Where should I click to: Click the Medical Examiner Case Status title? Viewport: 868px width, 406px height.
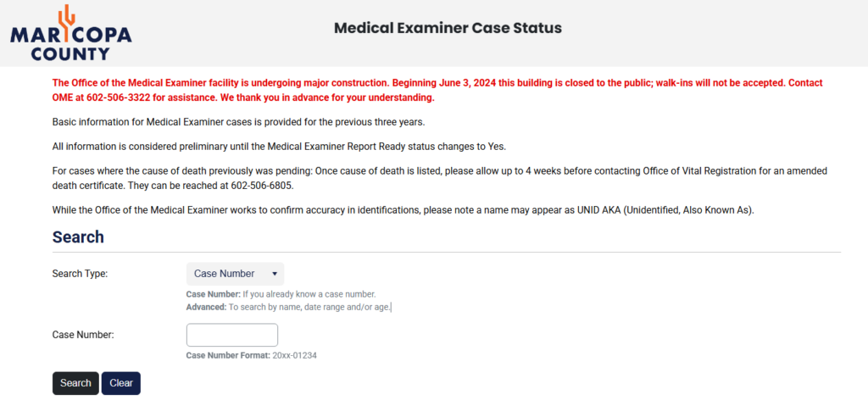[x=448, y=28]
